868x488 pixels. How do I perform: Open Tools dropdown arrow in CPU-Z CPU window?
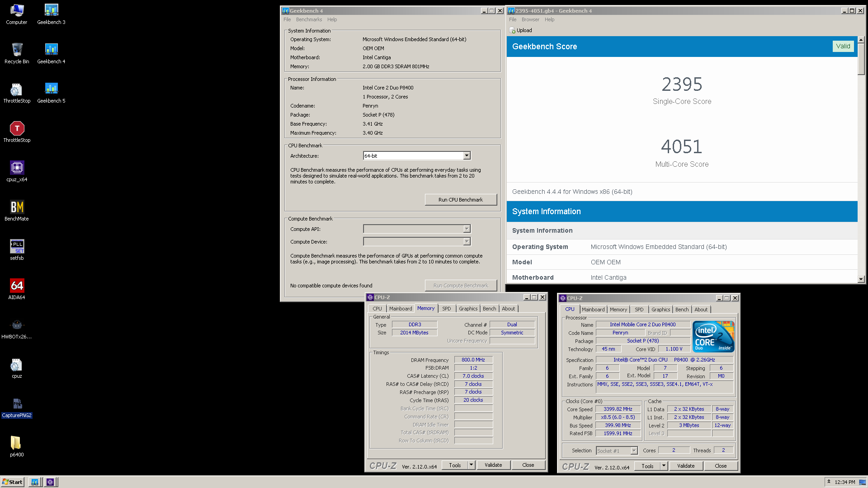(664, 466)
